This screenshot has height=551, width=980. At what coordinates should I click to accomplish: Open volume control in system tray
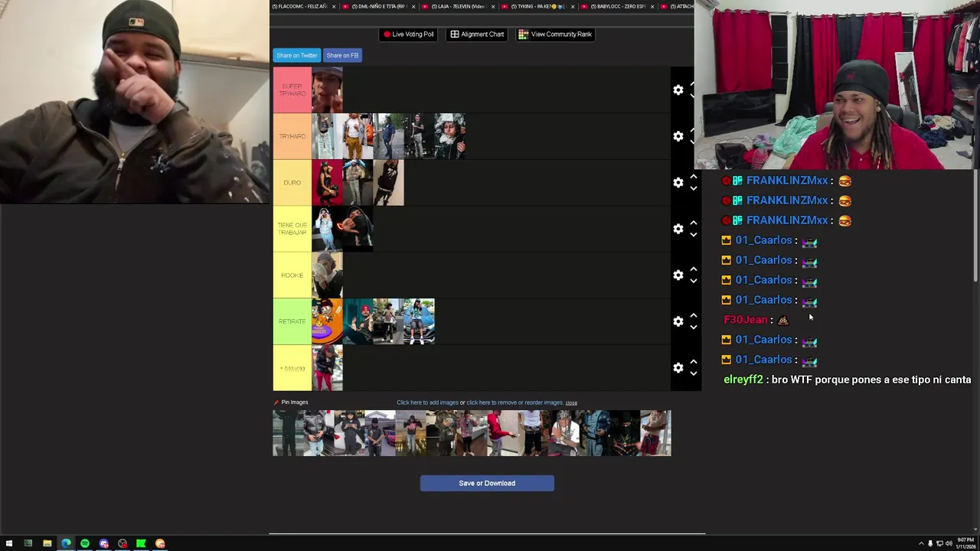point(949,543)
